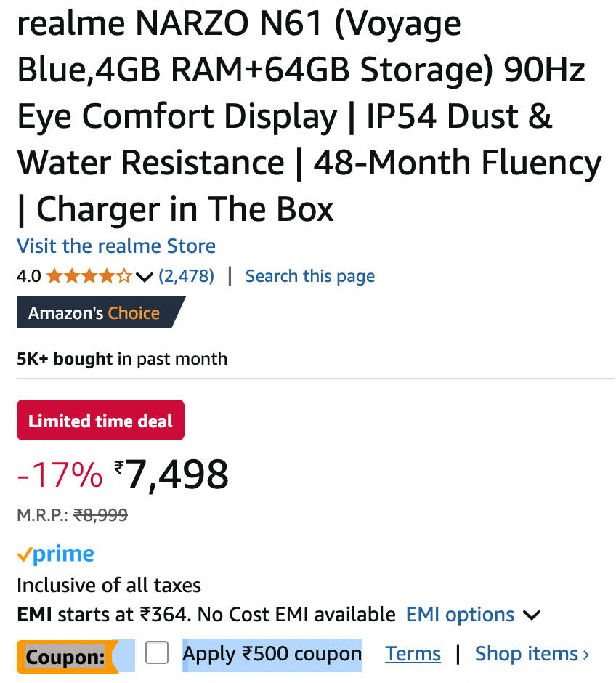Click the prime logo
The width and height of the screenshot is (616, 683).
[55, 555]
